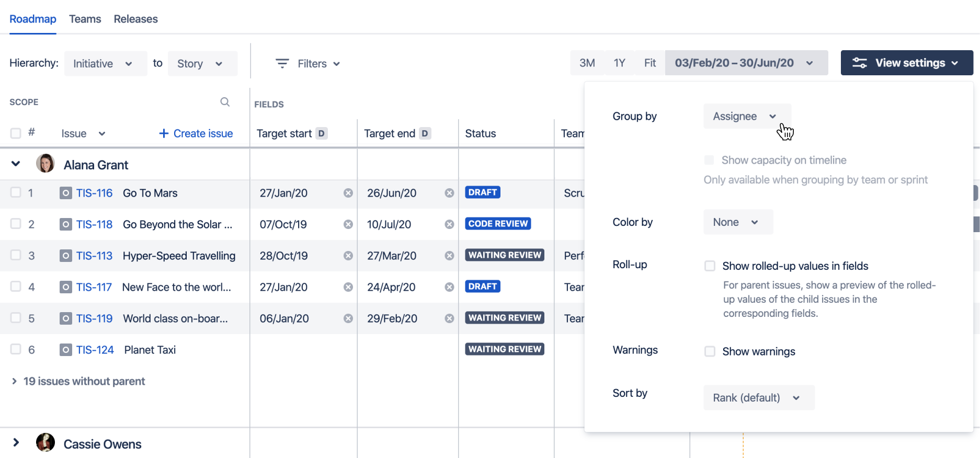Click the issue type icon for TIS-113

coord(65,256)
